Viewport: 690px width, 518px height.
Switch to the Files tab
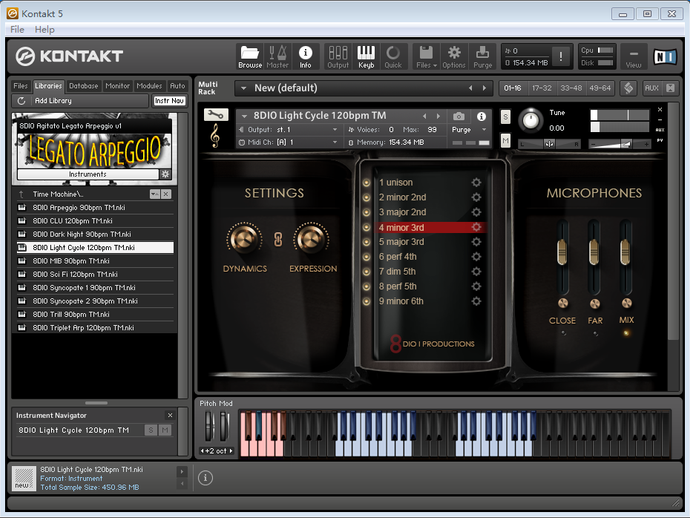pos(20,86)
